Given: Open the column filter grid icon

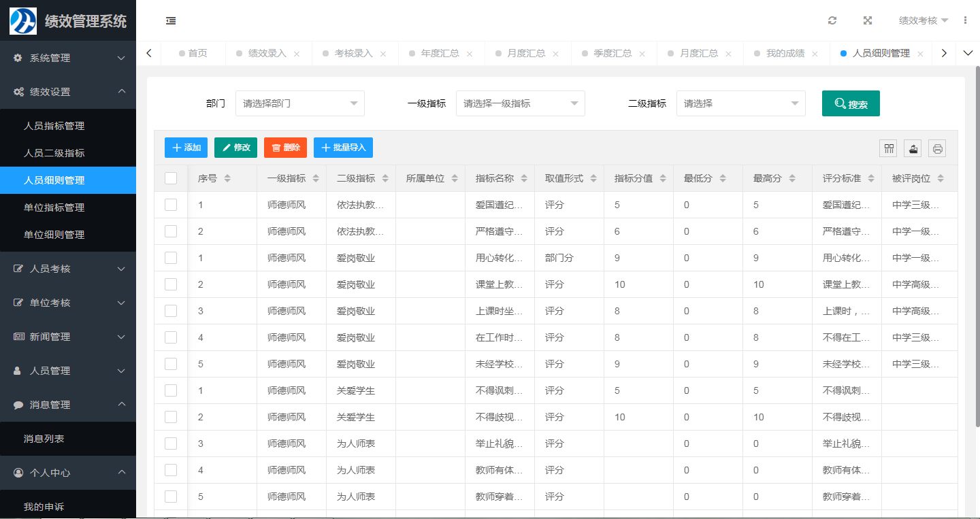Looking at the screenshot, I should click(x=888, y=148).
